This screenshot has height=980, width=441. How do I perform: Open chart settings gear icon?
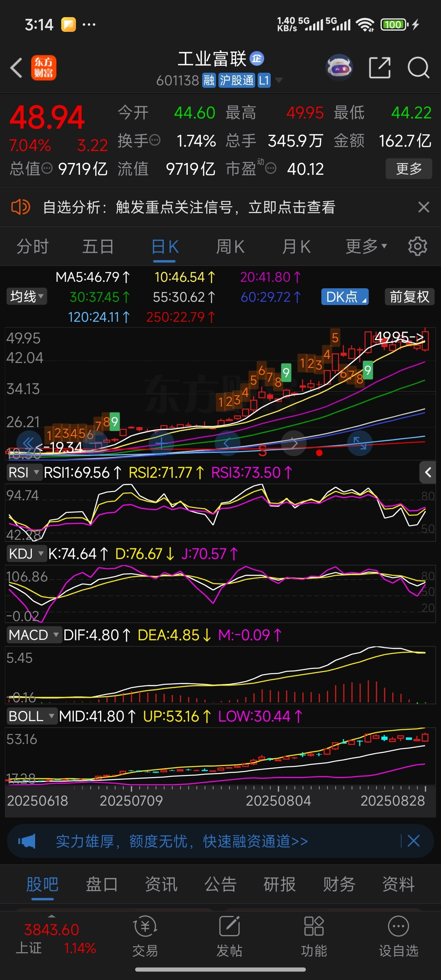418,247
